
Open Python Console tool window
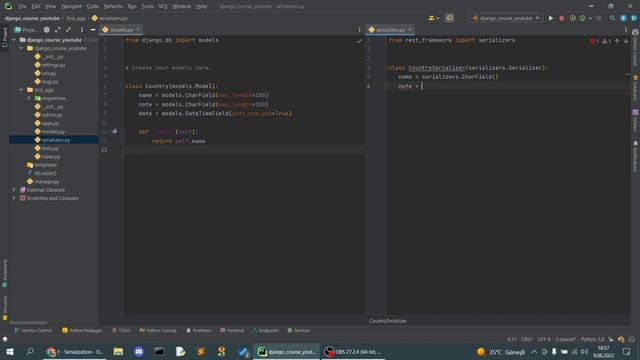158,331
